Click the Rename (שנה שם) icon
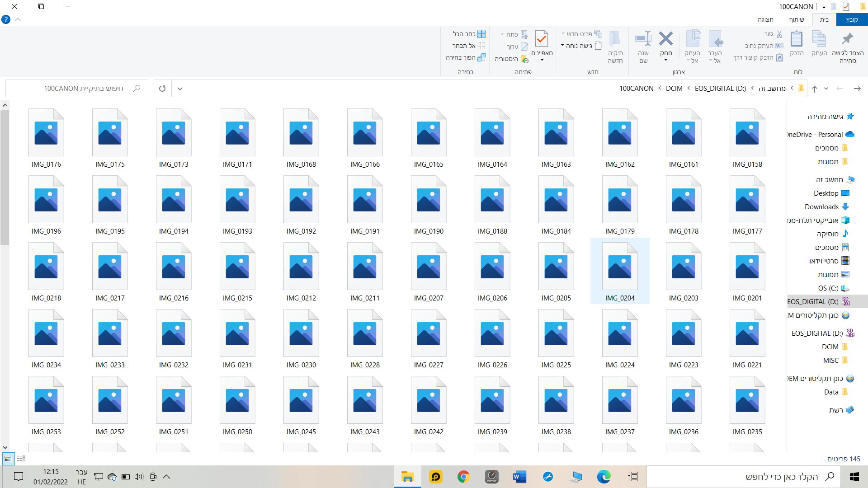This screenshot has height=488, width=868. coord(643,39)
